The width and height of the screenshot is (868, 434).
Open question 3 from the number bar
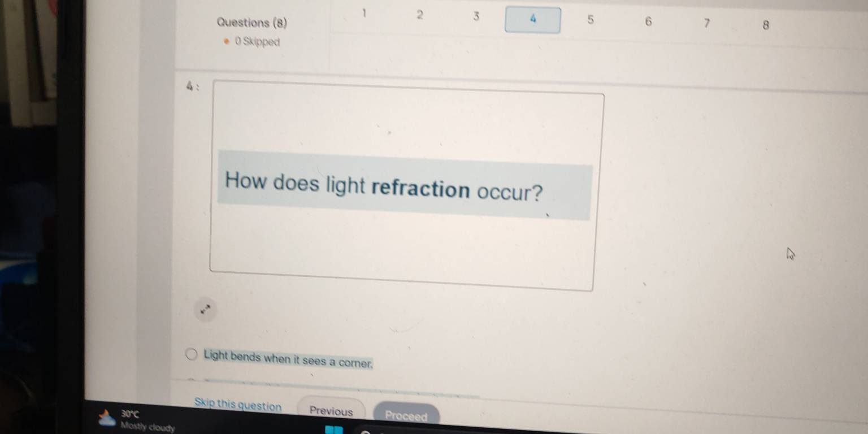coord(476,17)
